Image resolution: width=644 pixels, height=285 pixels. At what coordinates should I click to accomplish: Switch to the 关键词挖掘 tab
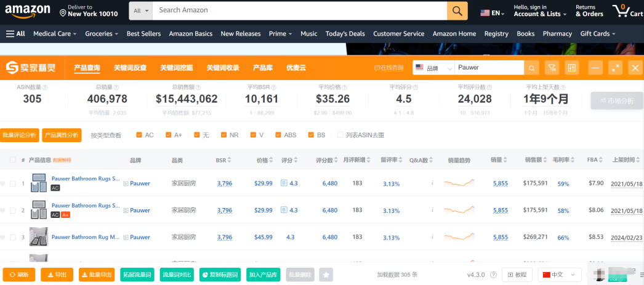pyautogui.click(x=177, y=68)
